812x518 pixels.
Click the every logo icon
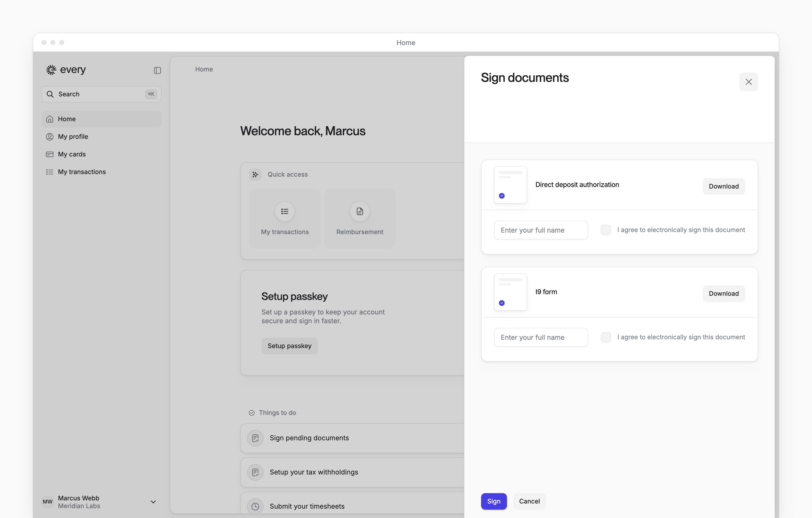(51, 70)
